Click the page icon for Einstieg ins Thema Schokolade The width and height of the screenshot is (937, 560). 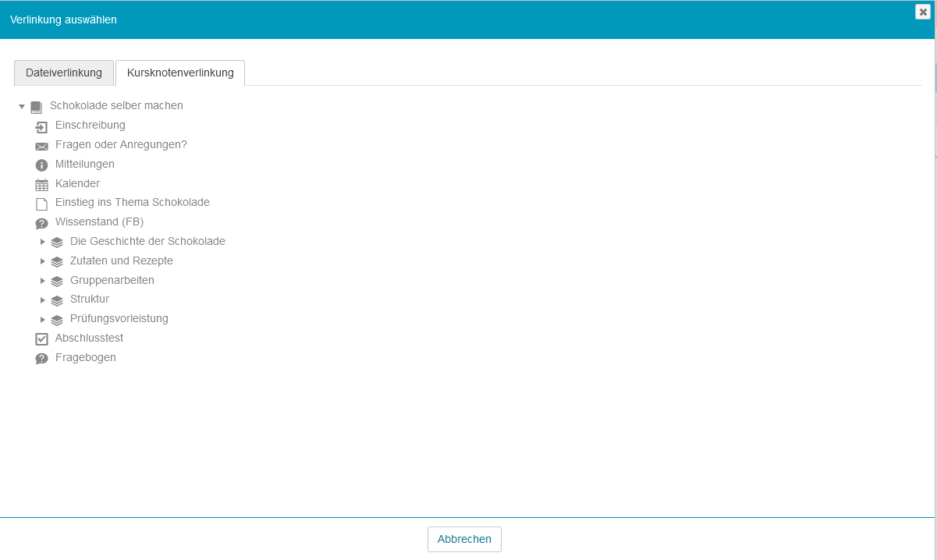pos(41,204)
